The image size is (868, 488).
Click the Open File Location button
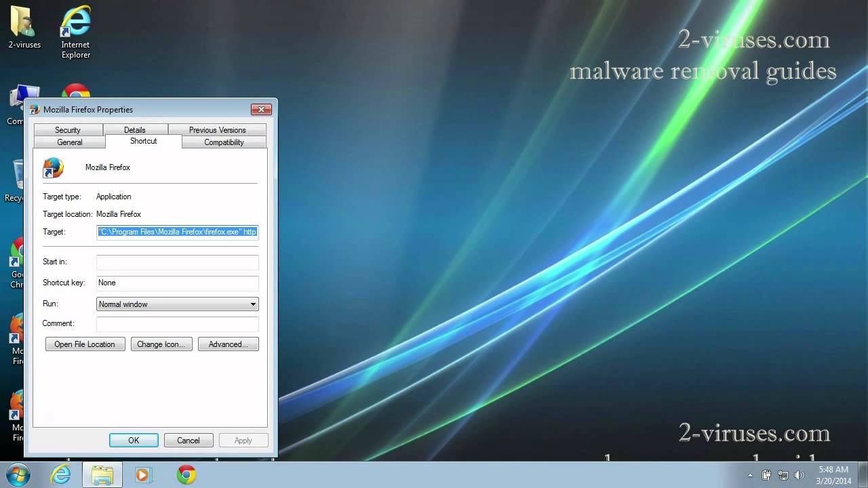coord(85,344)
